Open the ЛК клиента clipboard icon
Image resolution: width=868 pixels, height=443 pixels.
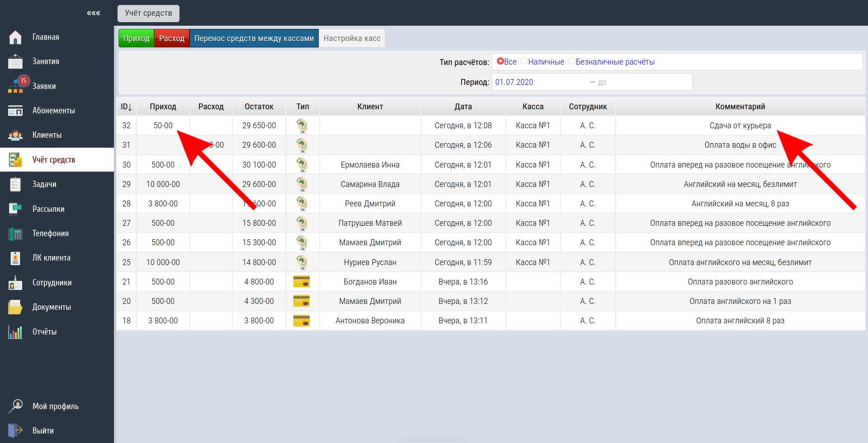(x=15, y=258)
